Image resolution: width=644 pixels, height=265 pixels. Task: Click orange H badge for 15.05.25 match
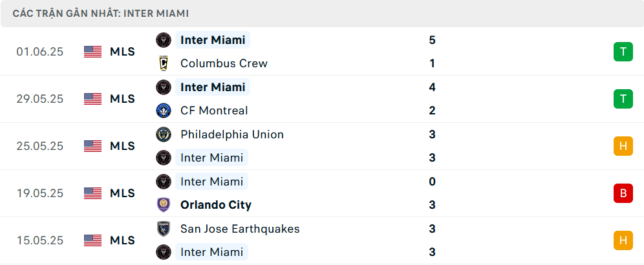[623, 240]
